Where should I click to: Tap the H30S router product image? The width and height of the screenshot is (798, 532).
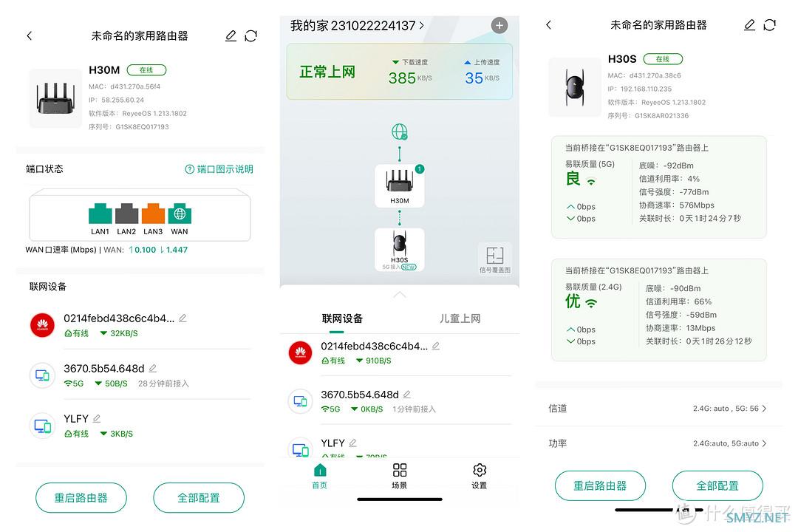point(575,87)
